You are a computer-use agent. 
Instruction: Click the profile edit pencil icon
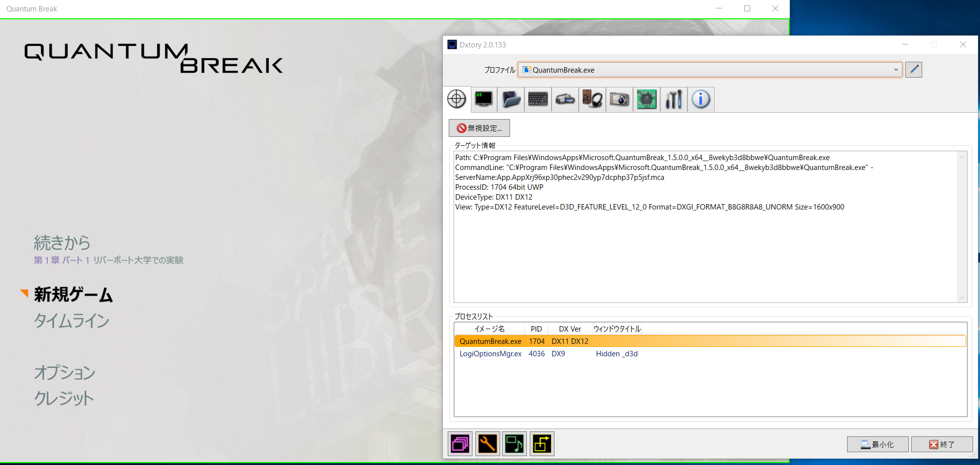click(x=914, y=70)
